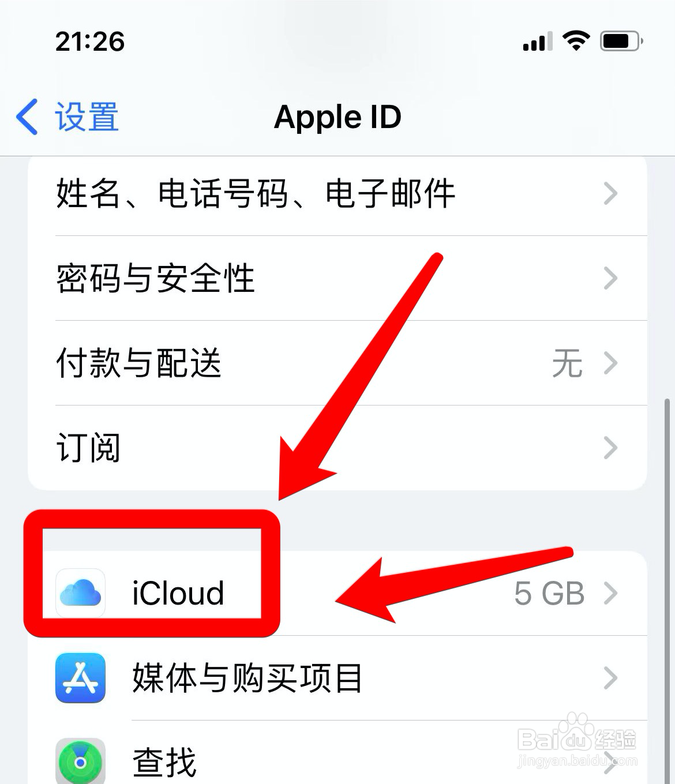The height and width of the screenshot is (784, 675).
Task: Tap the Wi-Fi status icon
Action: (576, 41)
